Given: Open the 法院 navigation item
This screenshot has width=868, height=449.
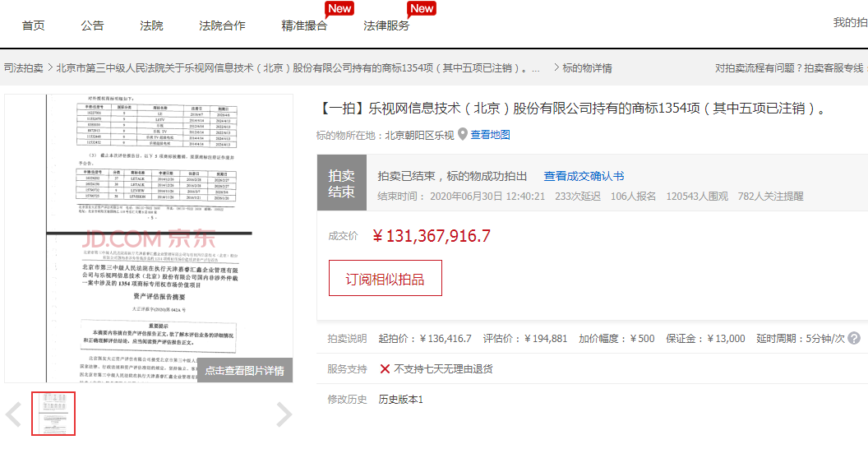Looking at the screenshot, I should (x=151, y=25).
